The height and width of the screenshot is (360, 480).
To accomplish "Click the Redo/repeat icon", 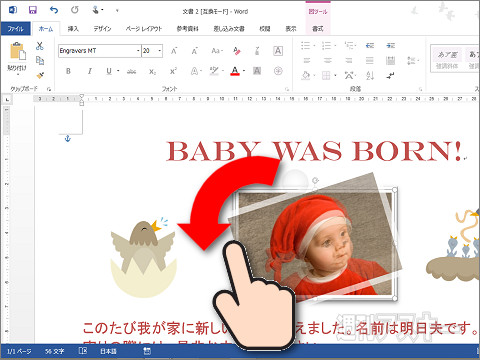I will click(75, 10).
